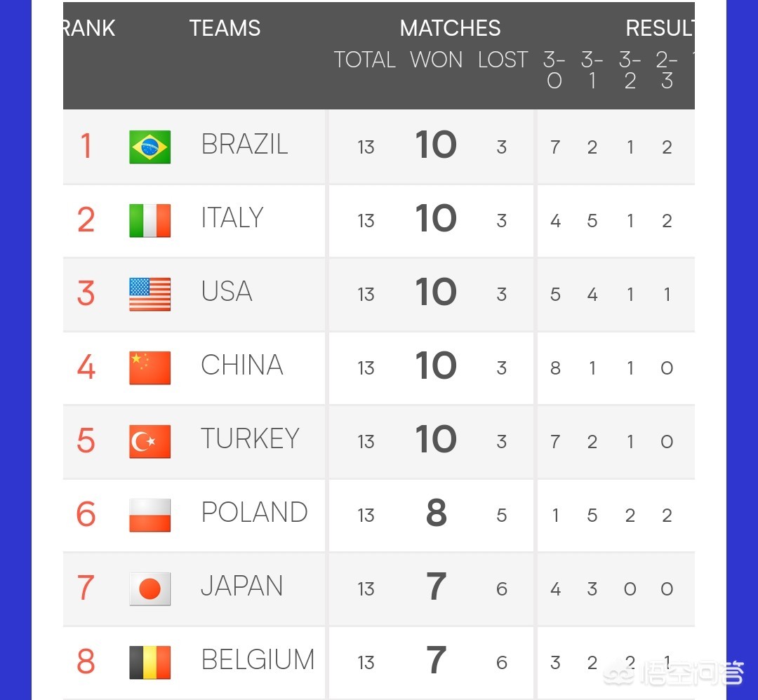Screen dimensions: 758x700
Task: Click the TOTAL column header
Action: [364, 60]
